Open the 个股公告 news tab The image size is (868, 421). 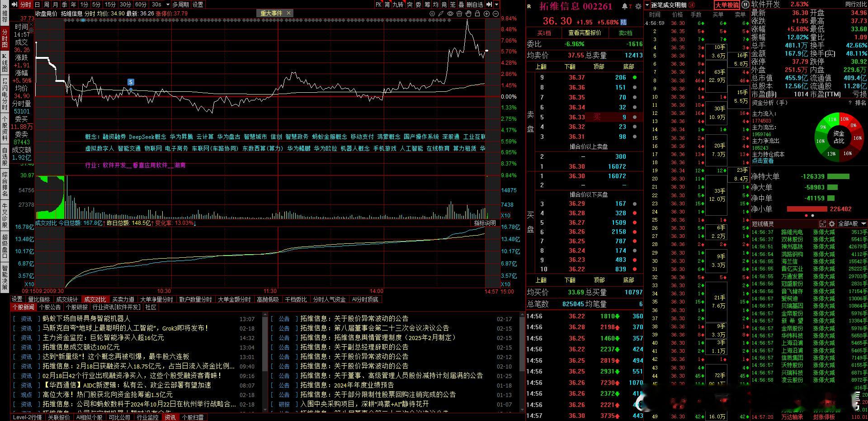[x=50, y=307]
